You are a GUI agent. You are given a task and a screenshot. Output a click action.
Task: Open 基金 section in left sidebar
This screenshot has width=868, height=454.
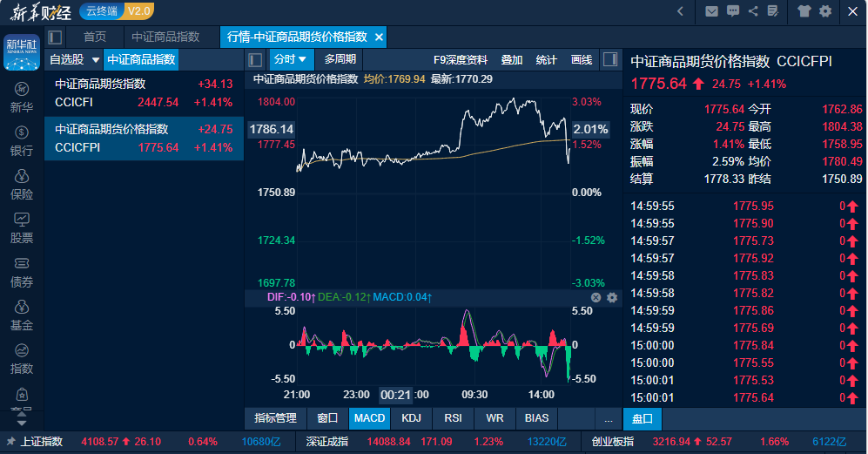(x=22, y=315)
